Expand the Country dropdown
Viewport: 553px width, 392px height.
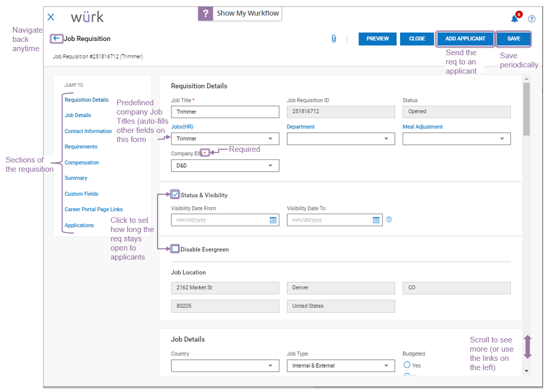[x=225, y=365]
